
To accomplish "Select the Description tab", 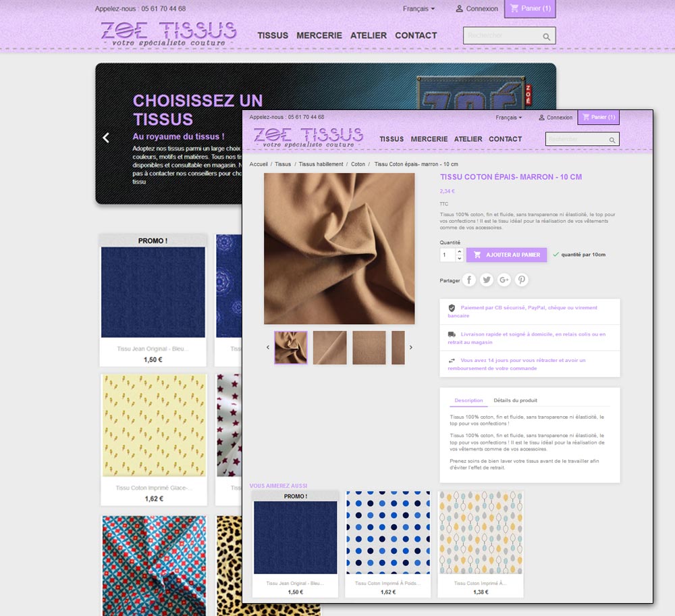I will pyautogui.click(x=469, y=400).
